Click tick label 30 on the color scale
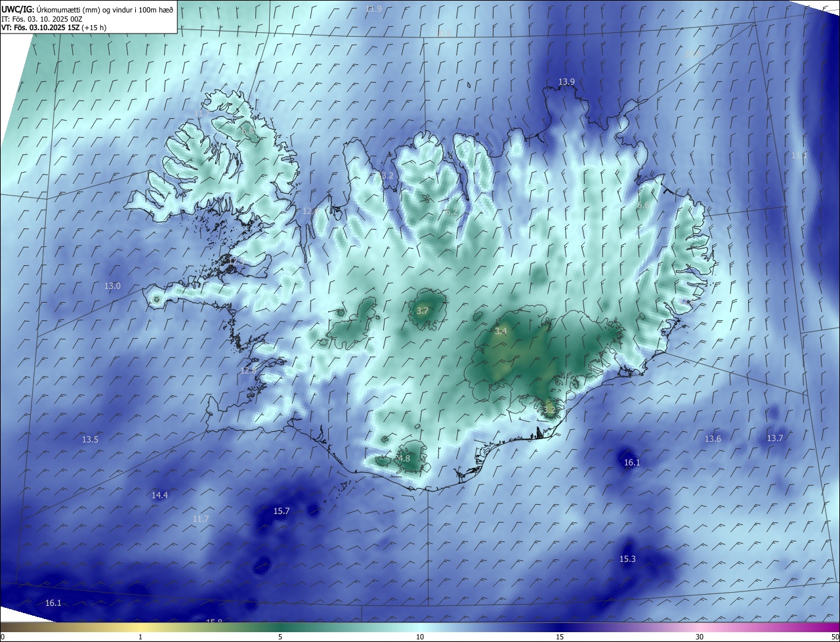Image resolution: width=840 pixels, height=642 pixels. pos(700,637)
